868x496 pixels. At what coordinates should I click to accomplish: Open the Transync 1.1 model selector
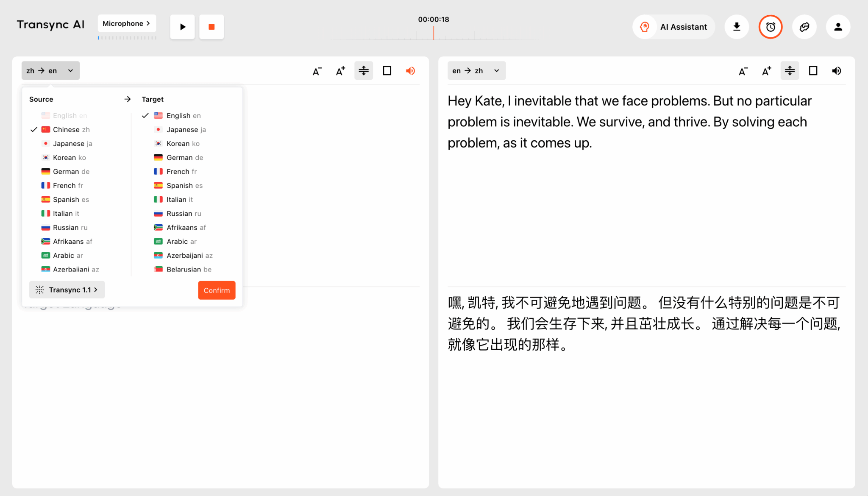[67, 290]
